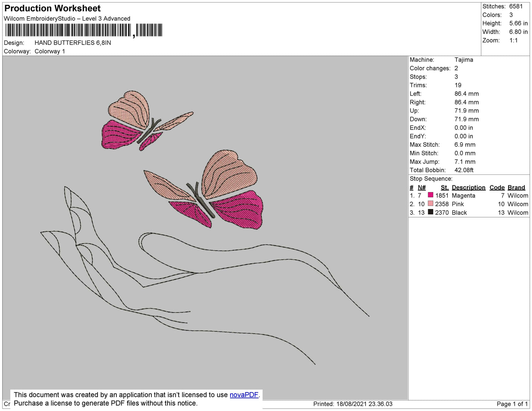Select the Pink color swatch
Viewport: 532px width, 411px height.
[x=430, y=203]
